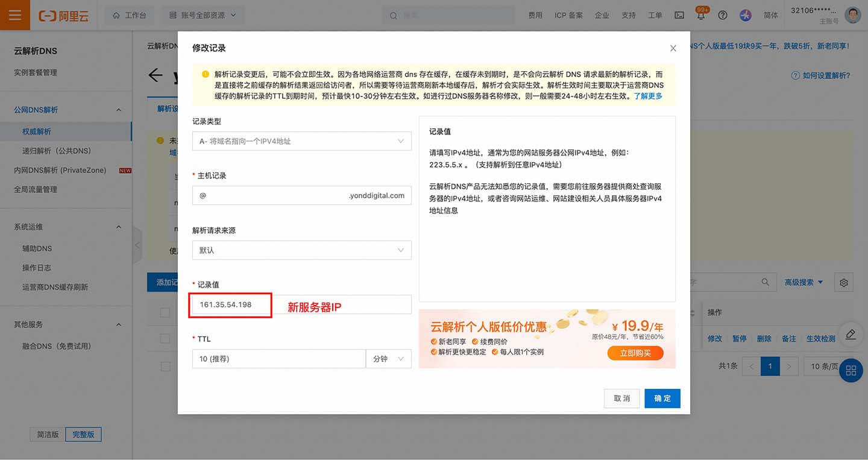Click the 立即购买 button in the promo banner

(x=635, y=353)
